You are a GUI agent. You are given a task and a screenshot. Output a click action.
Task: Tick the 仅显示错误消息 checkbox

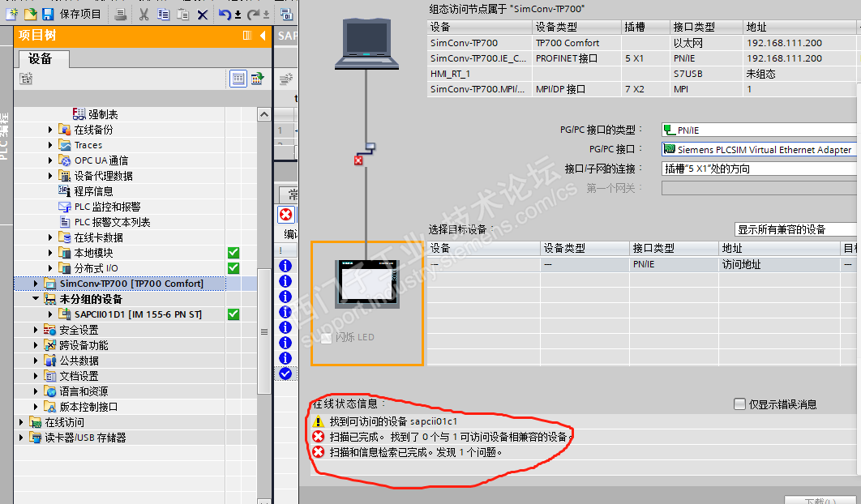pos(739,404)
